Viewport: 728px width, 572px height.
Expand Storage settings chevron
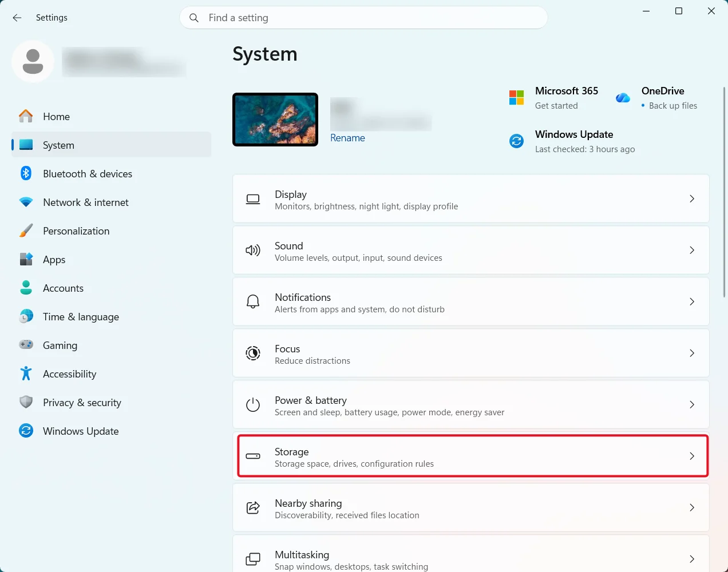692,456
